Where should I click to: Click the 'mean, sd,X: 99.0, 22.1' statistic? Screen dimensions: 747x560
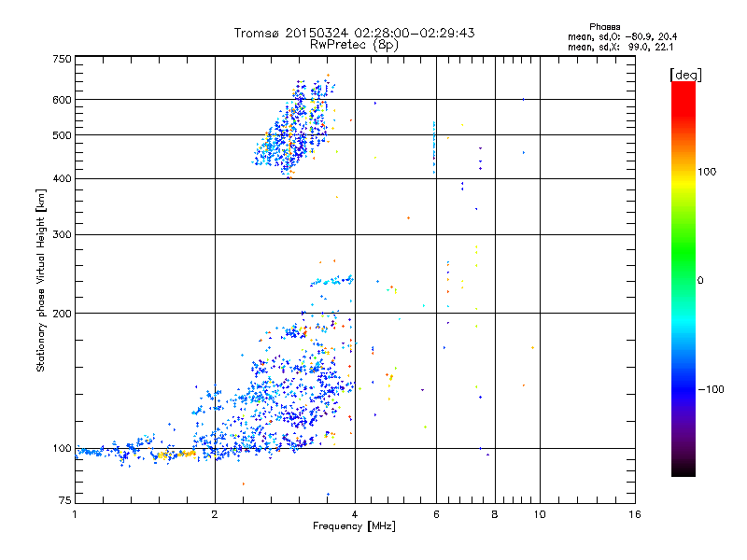(x=620, y=48)
